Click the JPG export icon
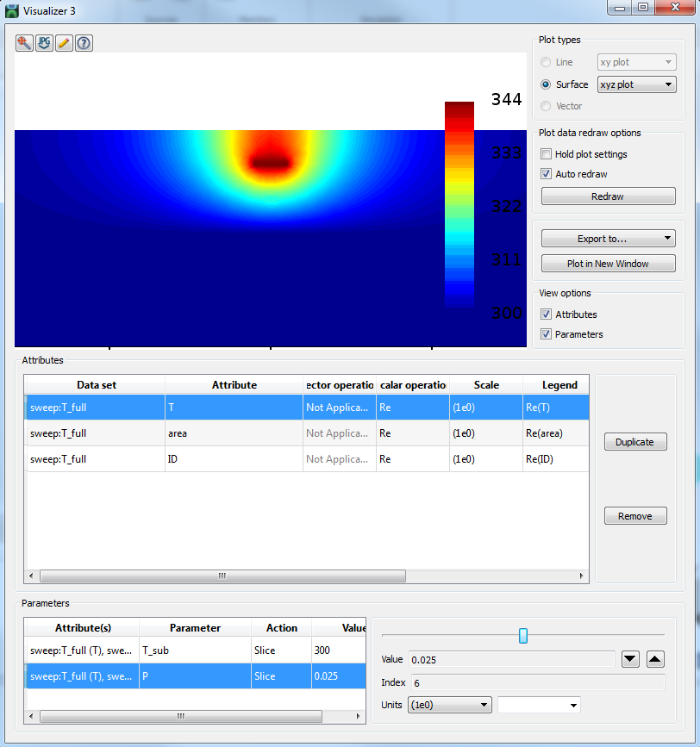Viewport: 700px width, 747px height. 44,43
